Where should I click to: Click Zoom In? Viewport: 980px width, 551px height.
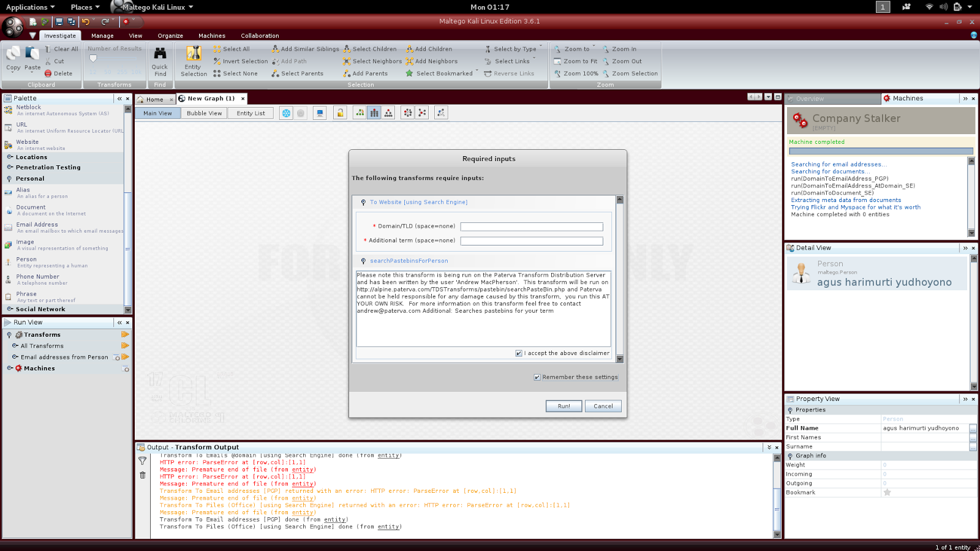(619, 49)
